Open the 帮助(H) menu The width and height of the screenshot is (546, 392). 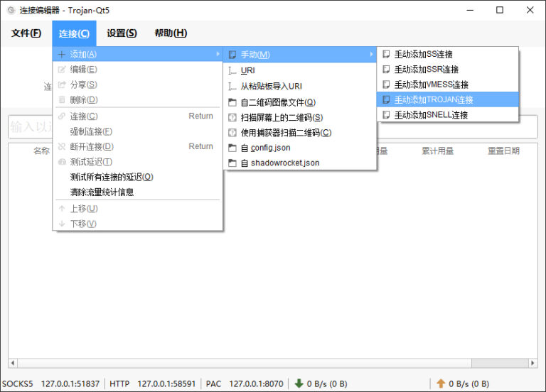pyautogui.click(x=171, y=33)
